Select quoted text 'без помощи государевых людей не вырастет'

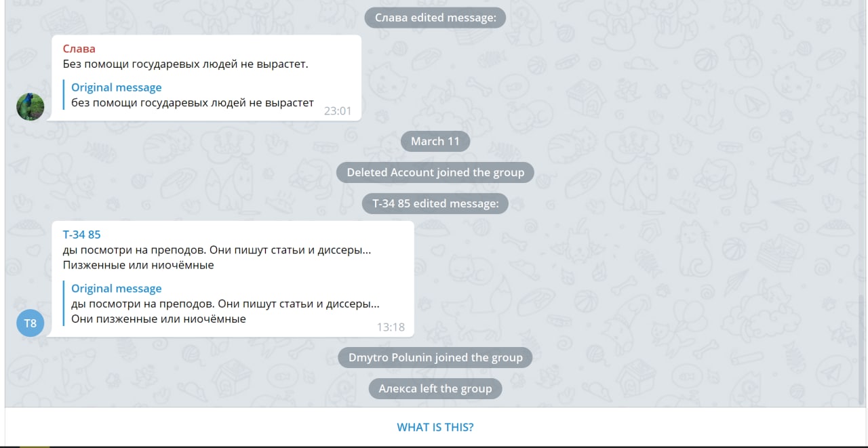[x=193, y=103]
